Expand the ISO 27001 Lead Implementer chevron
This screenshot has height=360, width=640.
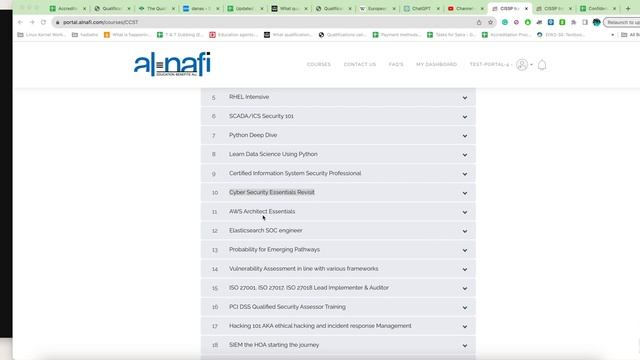point(464,289)
